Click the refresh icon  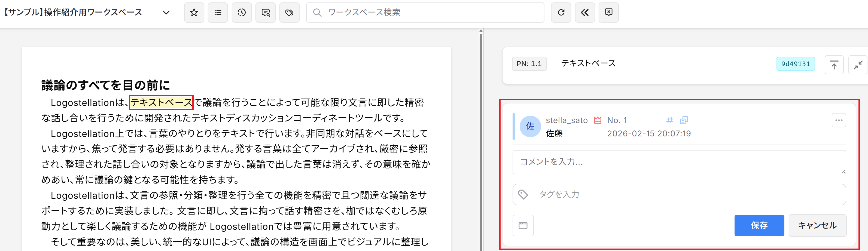pos(561,13)
